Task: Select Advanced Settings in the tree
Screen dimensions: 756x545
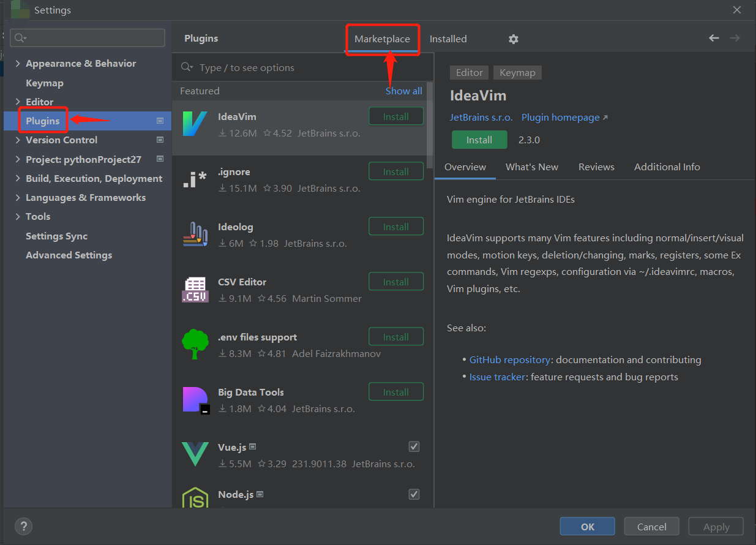Action: [x=69, y=255]
